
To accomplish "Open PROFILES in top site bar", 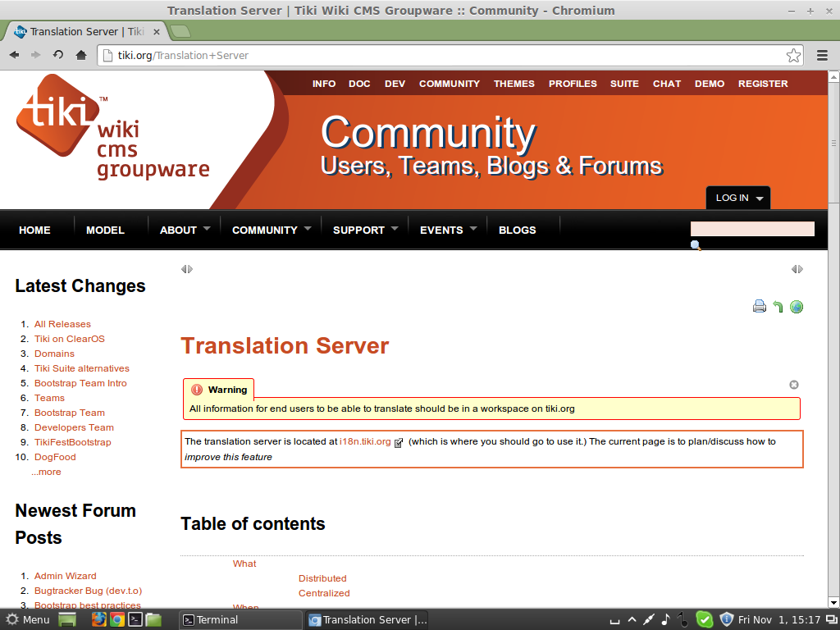I will (573, 84).
